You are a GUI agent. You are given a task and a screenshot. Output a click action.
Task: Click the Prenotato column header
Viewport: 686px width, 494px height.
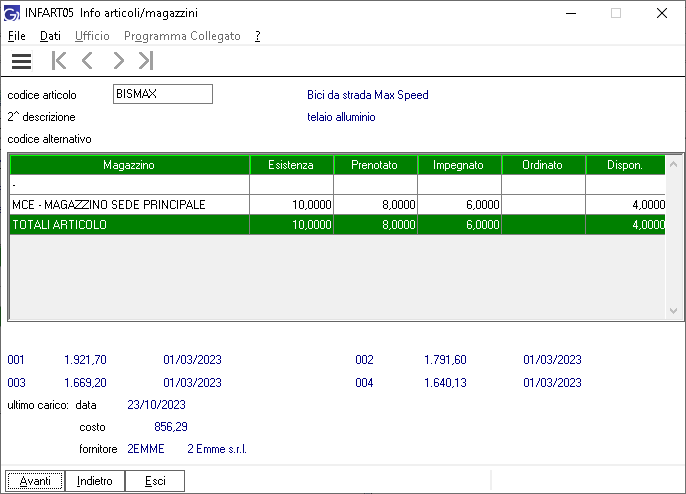coord(374,165)
